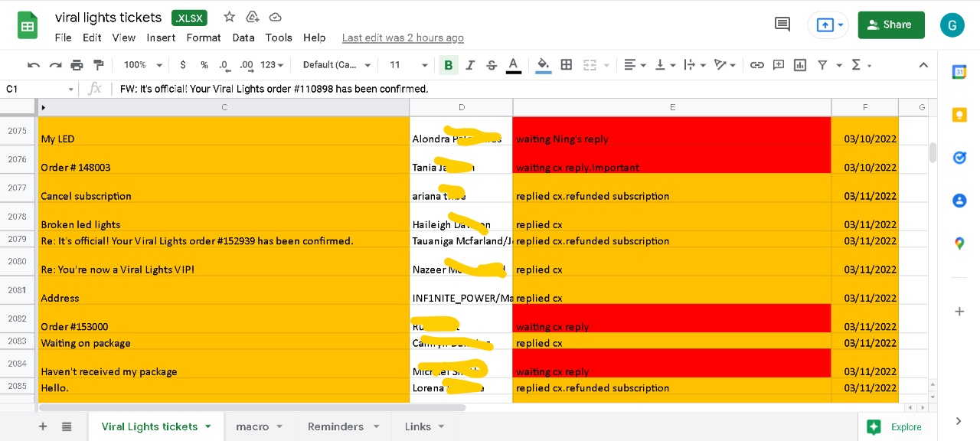Viewport: 980px width, 441px height.
Task: Open 'Last edit was 2 hours ago' link
Action: point(403,38)
